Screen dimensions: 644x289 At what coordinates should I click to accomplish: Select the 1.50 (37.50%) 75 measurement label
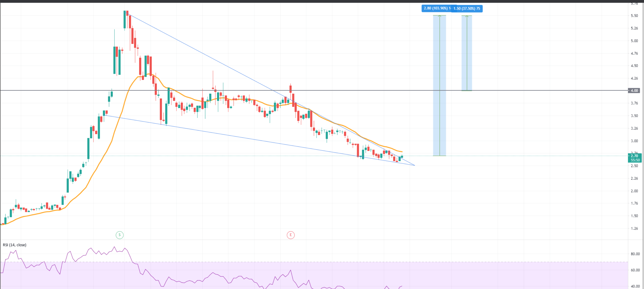[468, 9]
